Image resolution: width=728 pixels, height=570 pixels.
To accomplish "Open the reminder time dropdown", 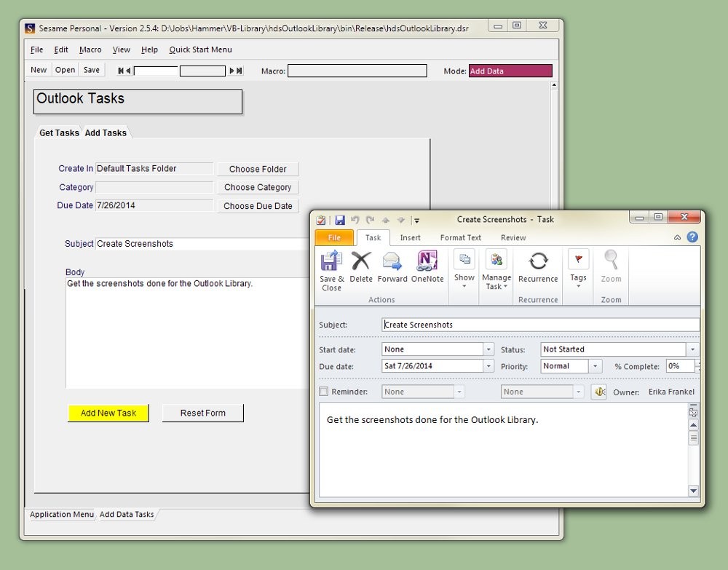I will point(579,392).
